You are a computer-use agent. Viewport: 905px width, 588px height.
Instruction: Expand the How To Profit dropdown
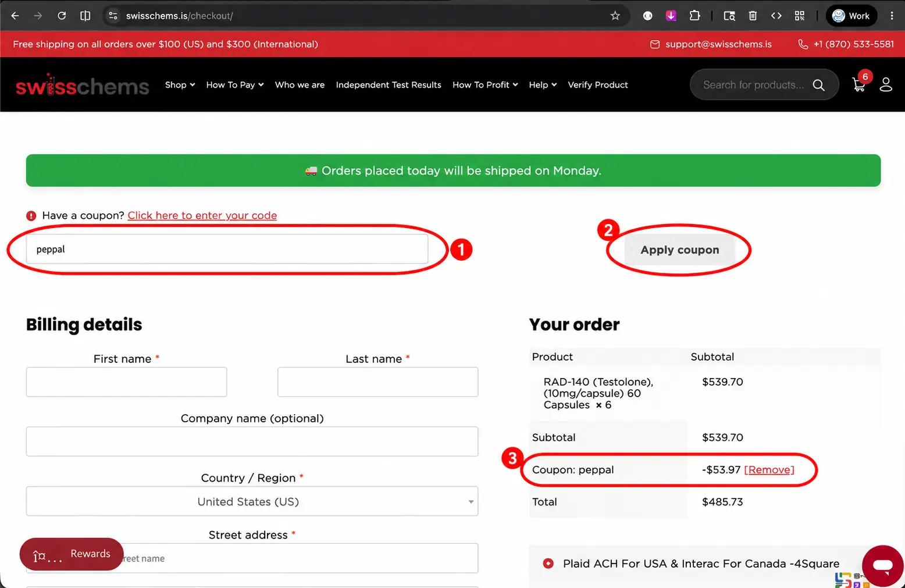tap(485, 85)
